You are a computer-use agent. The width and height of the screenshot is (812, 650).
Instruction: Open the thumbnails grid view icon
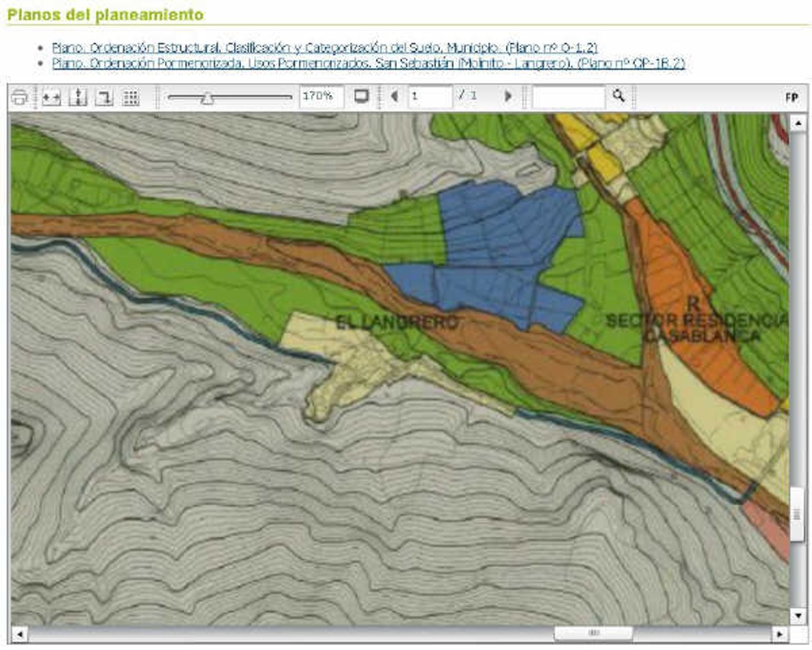130,97
